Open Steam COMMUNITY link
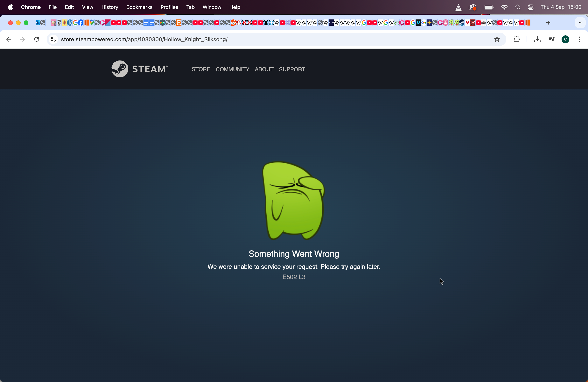The width and height of the screenshot is (588, 382). [233, 69]
